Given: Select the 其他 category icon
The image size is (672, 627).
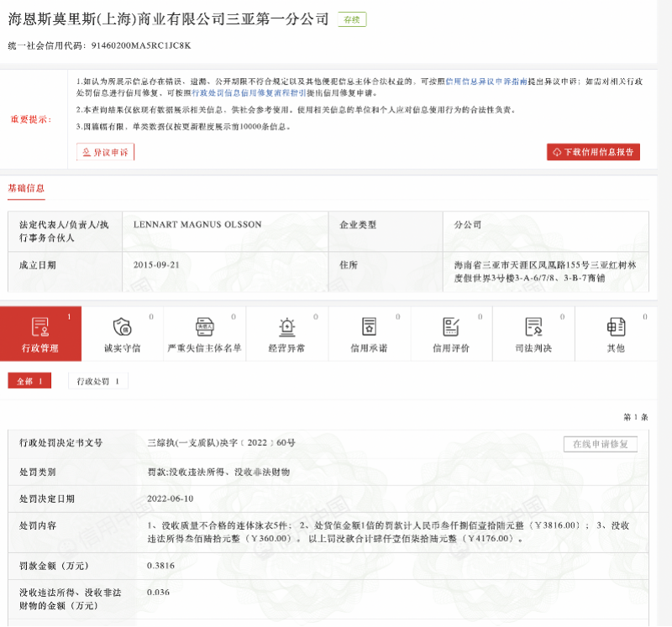Looking at the screenshot, I should [616, 327].
